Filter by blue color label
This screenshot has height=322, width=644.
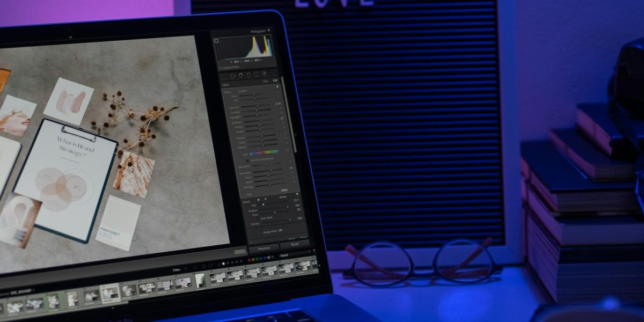(x=261, y=259)
